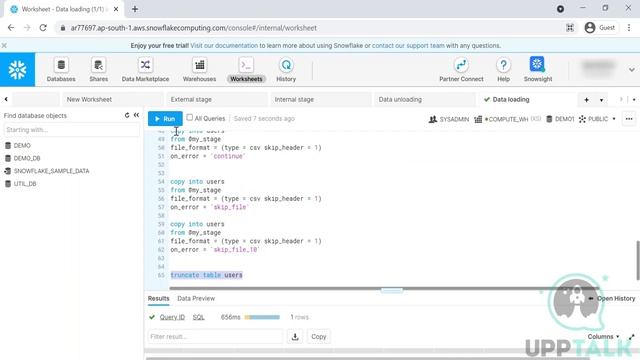640x360 pixels.
Task: Open the History page
Action: pyautogui.click(x=286, y=70)
